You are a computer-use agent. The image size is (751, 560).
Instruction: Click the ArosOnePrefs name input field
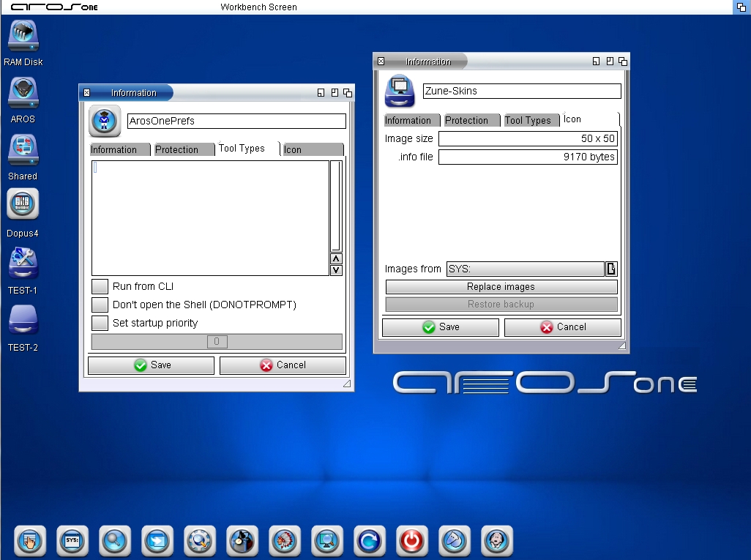[x=236, y=121]
